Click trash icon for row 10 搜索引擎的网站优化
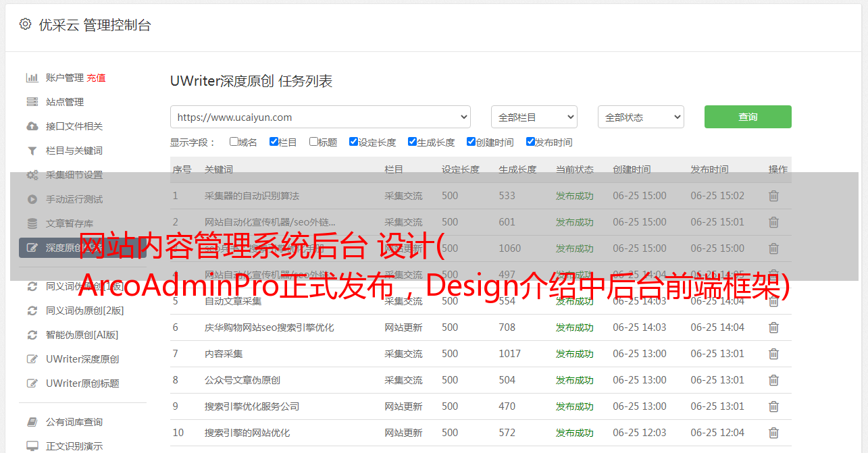The width and height of the screenshot is (868, 453). [773, 433]
